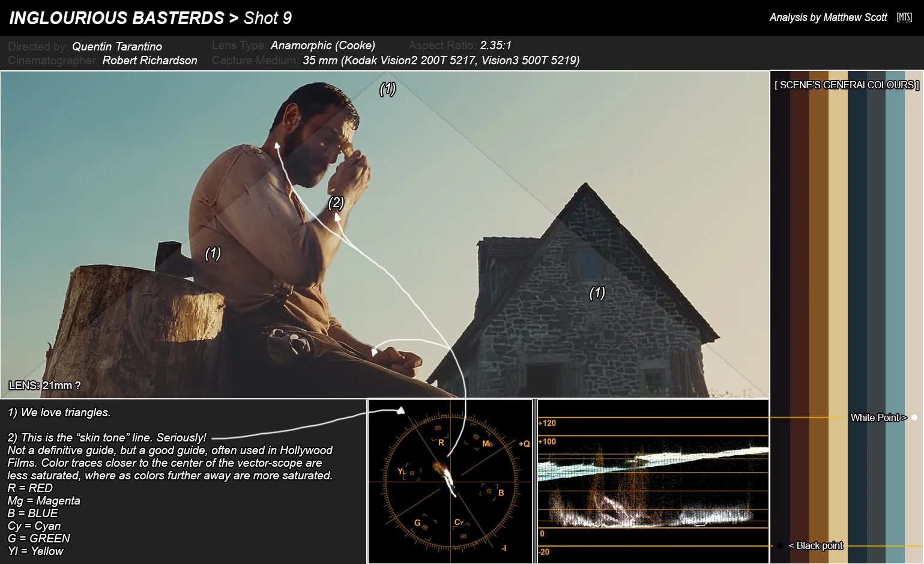Click the "Cy = Cyan" legend line

(33, 526)
